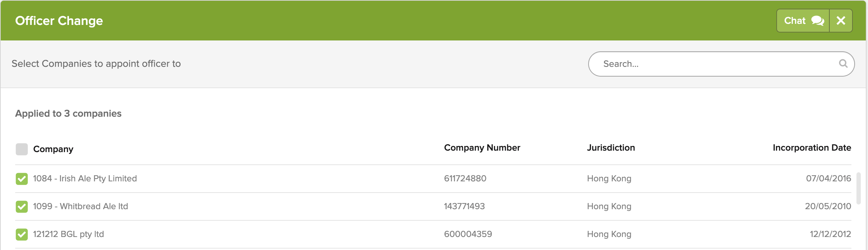Open the Chat panel
Viewport: 868px width, 250px height.
(x=803, y=21)
